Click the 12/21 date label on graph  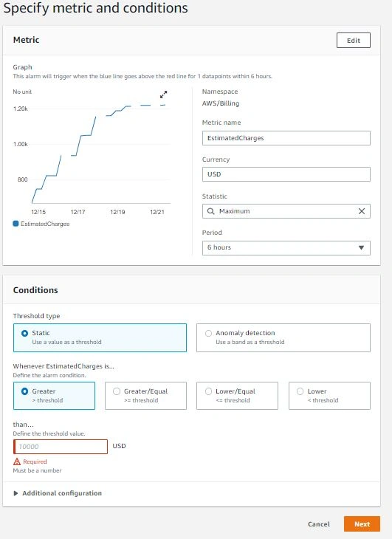coord(157,212)
